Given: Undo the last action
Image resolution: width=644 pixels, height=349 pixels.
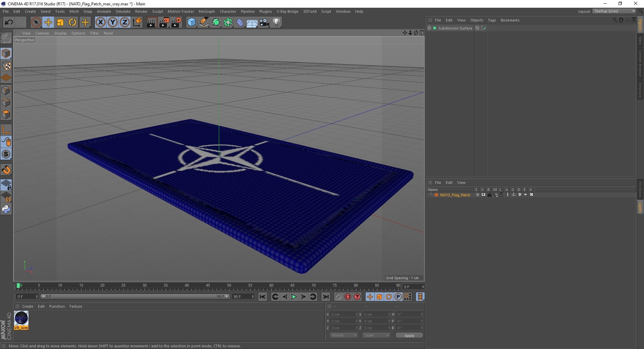Looking at the screenshot, I should point(9,22).
